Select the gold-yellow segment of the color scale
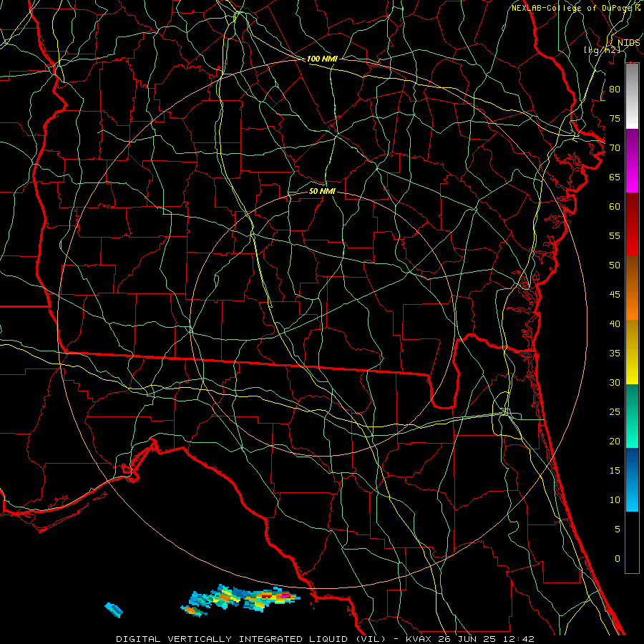The height and width of the screenshot is (644, 644). click(632, 352)
